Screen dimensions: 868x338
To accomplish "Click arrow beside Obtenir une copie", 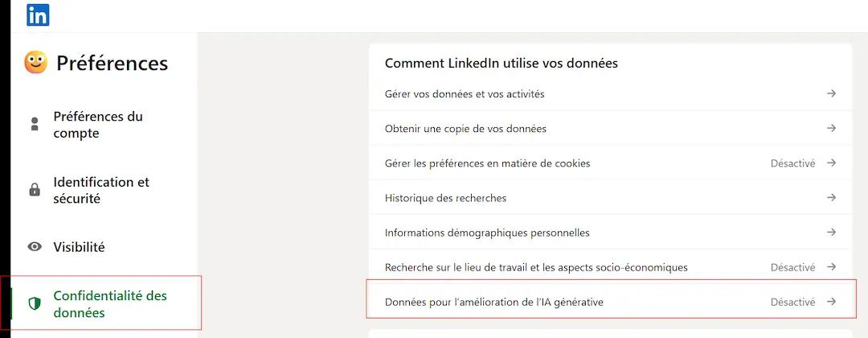I will click(x=832, y=128).
